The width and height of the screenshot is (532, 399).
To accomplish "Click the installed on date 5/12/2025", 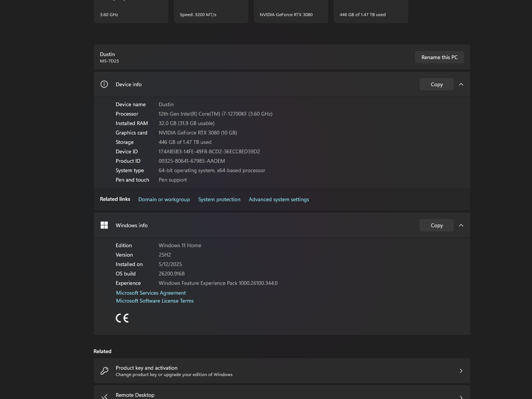I will point(170,264).
